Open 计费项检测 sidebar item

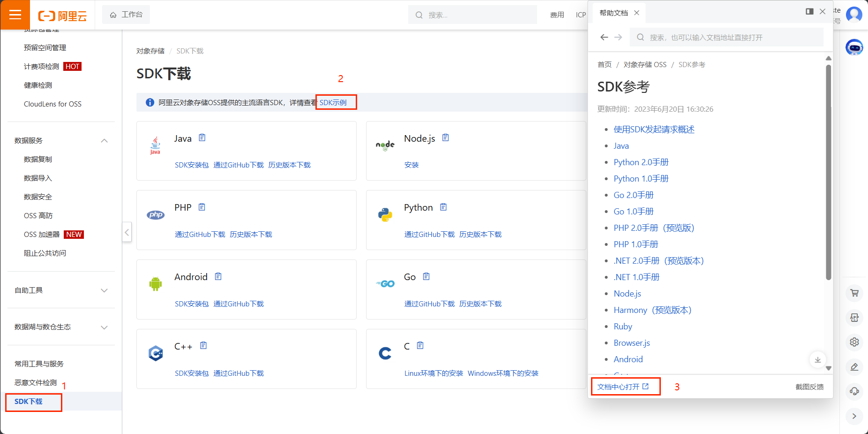tap(42, 67)
